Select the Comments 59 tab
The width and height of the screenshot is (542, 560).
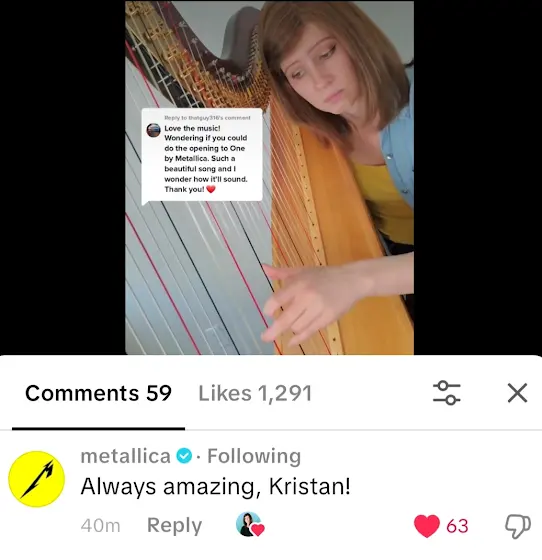click(x=98, y=393)
